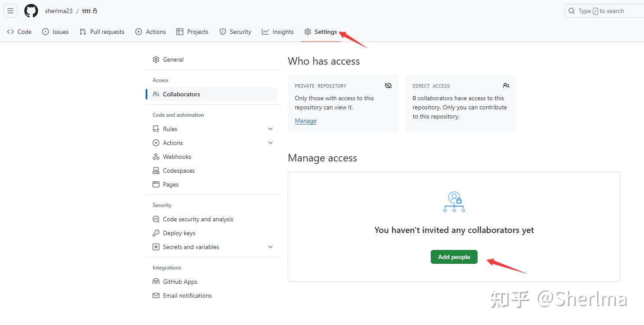Click the GitHub Apps icon
Image resolution: width=644 pixels, height=325 pixels.
pyautogui.click(x=156, y=282)
